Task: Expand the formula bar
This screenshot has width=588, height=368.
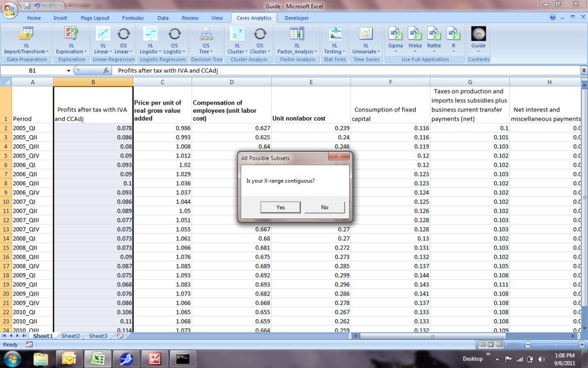Action: coord(584,70)
